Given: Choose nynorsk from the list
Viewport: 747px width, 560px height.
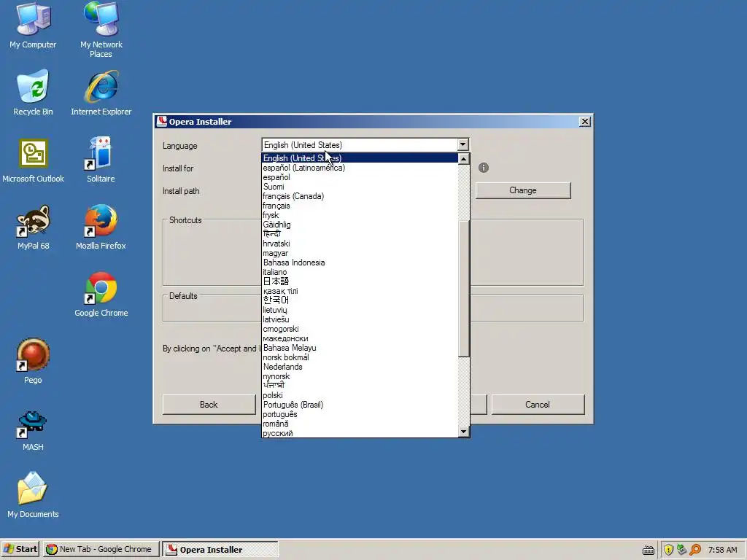Looking at the screenshot, I should [x=360, y=376].
